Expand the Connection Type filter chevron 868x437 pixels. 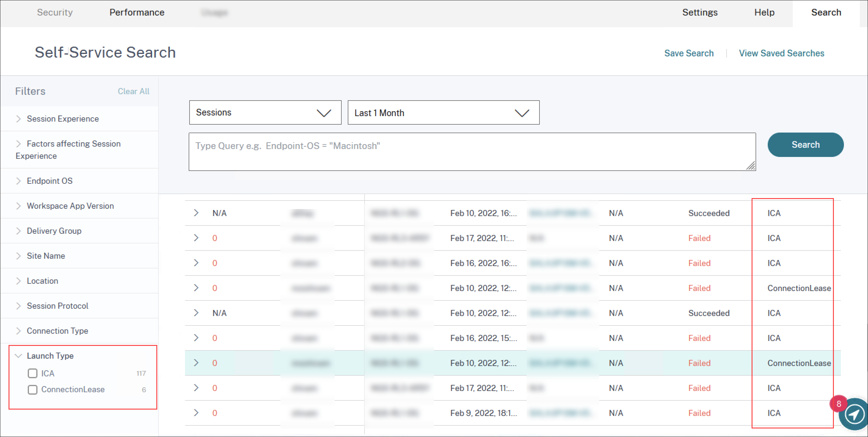click(x=19, y=331)
